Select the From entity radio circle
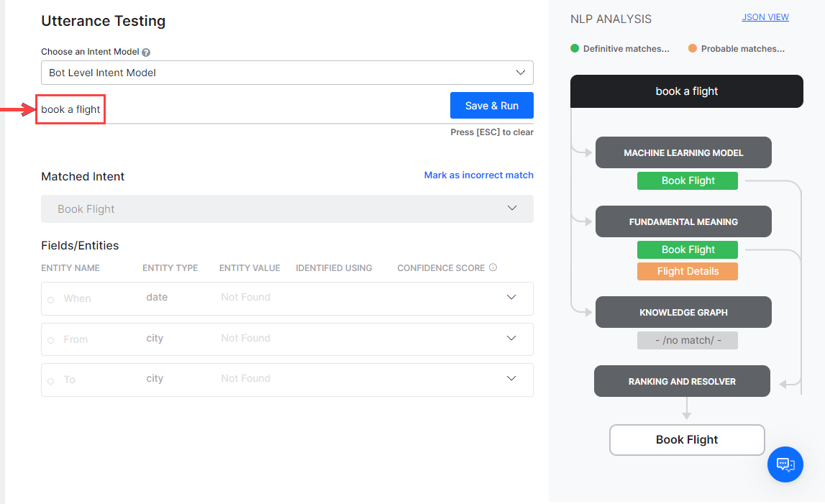Viewport: 825px width, 504px height. pos(50,340)
